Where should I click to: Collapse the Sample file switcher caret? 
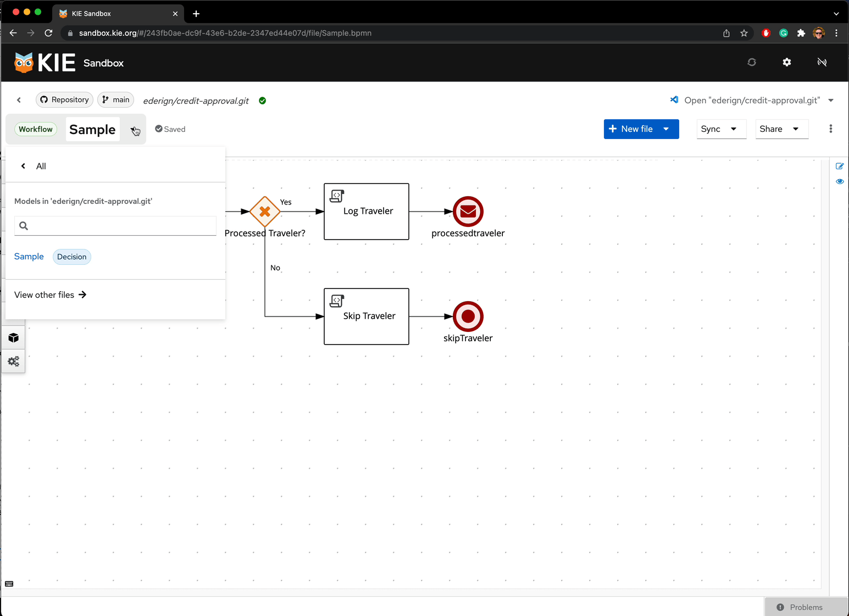click(134, 130)
